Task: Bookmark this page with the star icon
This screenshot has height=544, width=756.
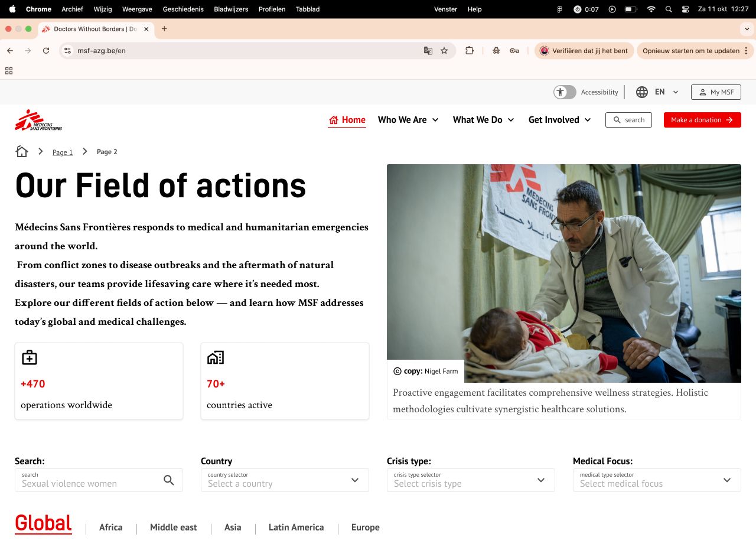Action: 444,51
